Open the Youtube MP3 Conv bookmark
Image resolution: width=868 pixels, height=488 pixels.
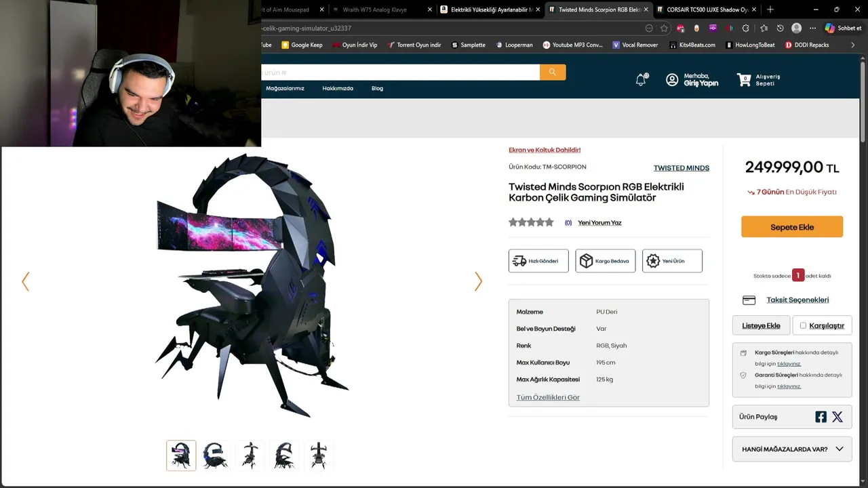[572, 45]
